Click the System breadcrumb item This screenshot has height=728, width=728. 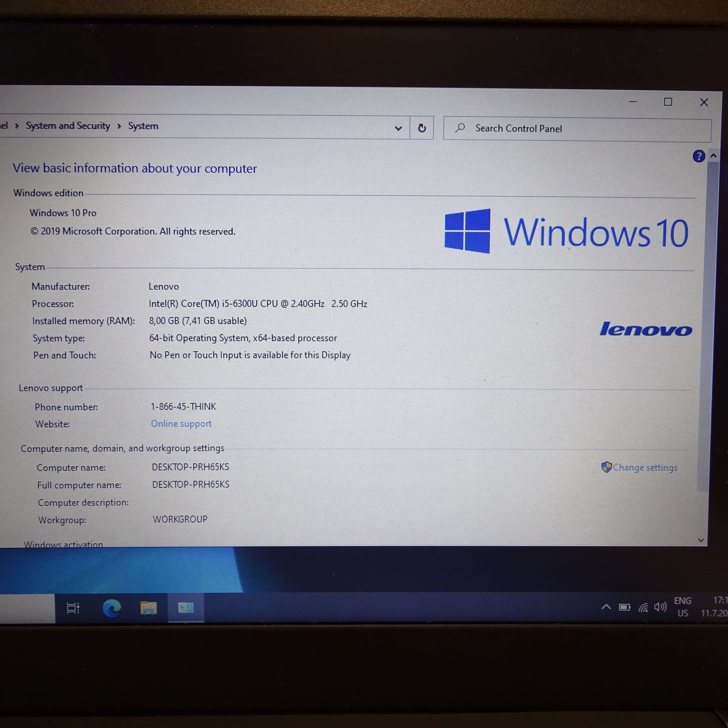(x=143, y=126)
